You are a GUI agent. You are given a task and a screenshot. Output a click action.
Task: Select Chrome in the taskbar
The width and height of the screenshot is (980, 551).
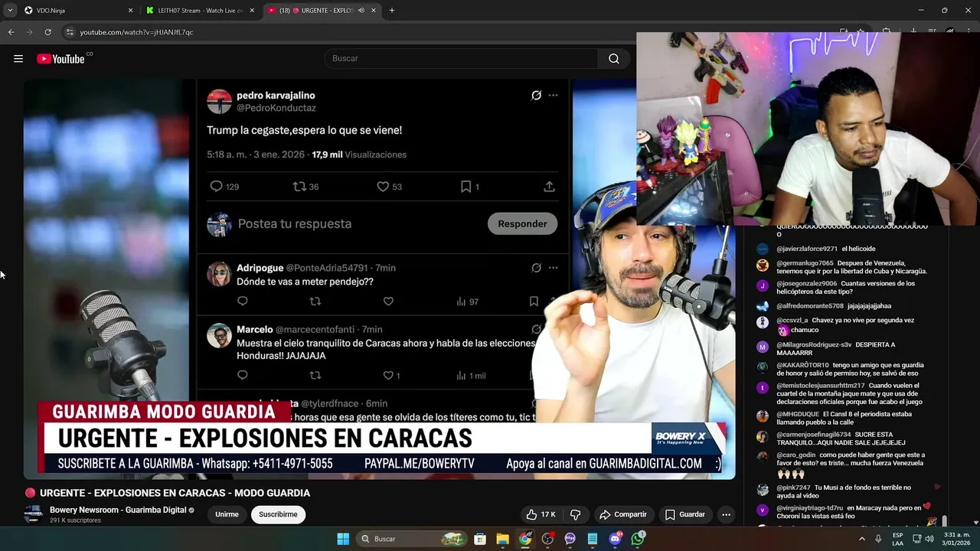(525, 539)
